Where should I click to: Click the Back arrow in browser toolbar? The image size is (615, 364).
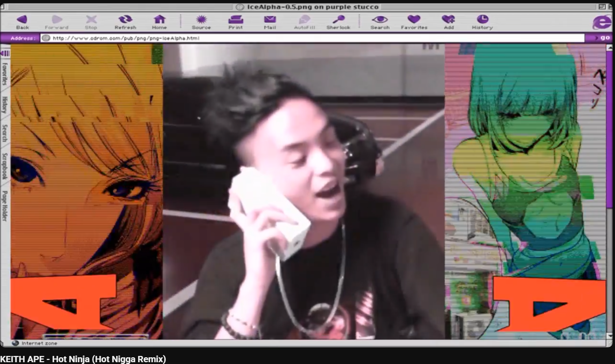click(22, 19)
